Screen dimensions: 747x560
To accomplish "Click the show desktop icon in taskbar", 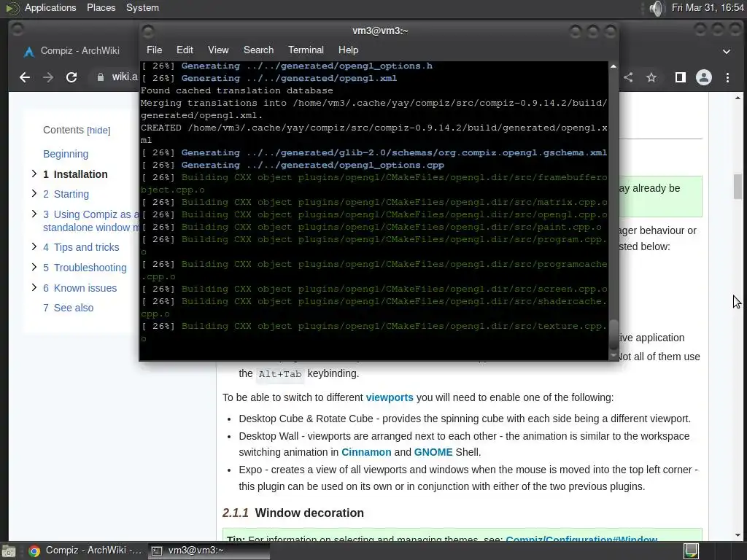I will 9,551.
